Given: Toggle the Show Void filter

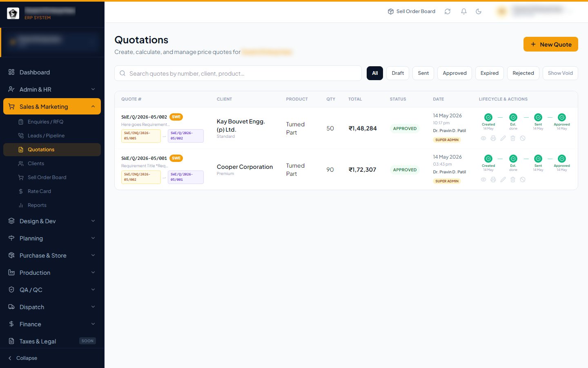Looking at the screenshot, I should [560, 73].
